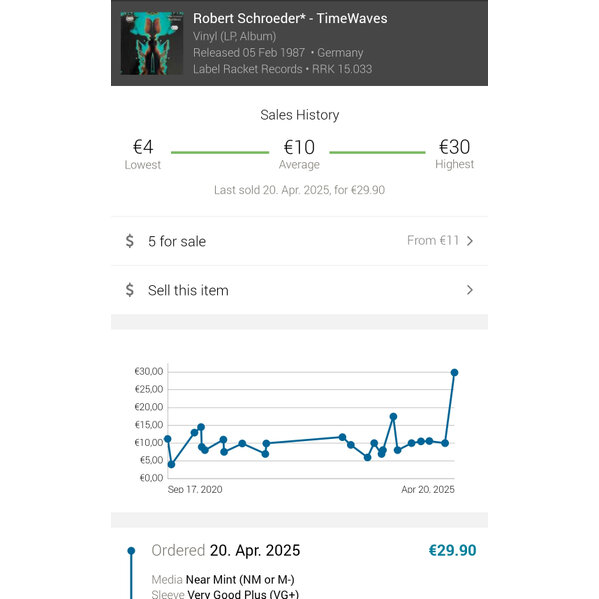
Task: Expand the 5 for sale chevron arrow
Action: coord(470,241)
